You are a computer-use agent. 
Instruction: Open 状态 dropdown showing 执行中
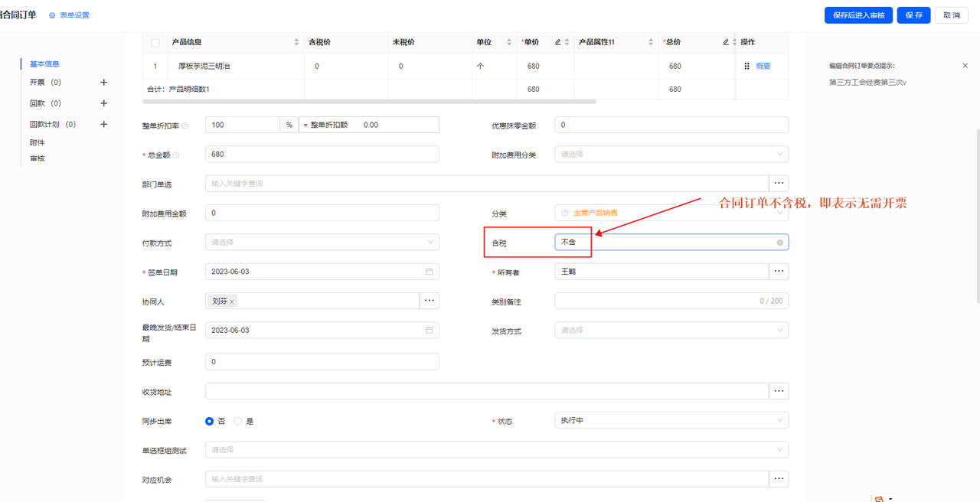(x=671, y=420)
